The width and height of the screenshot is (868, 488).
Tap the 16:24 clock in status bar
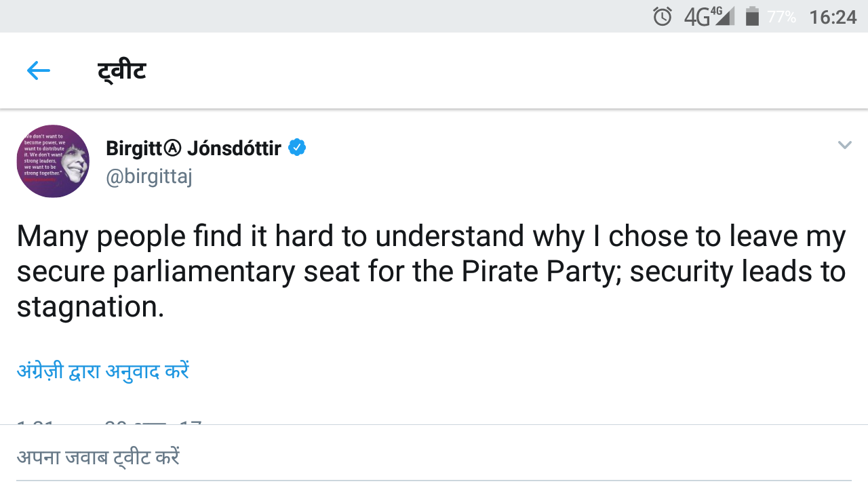click(833, 16)
